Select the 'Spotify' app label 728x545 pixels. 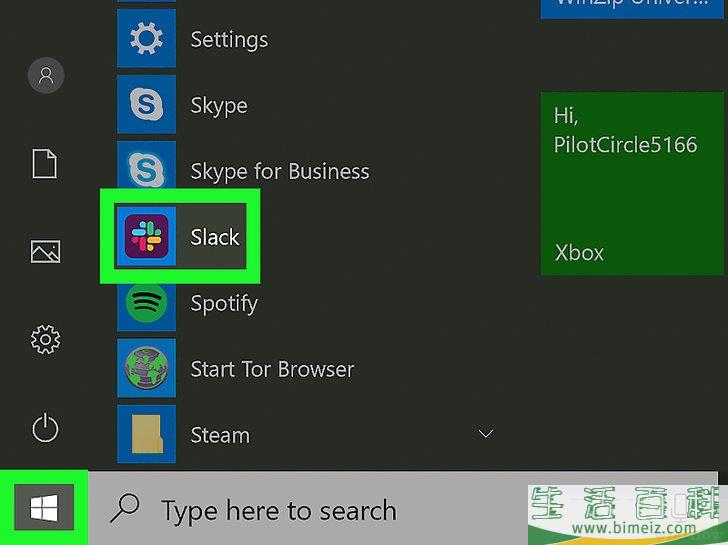pyautogui.click(x=224, y=305)
